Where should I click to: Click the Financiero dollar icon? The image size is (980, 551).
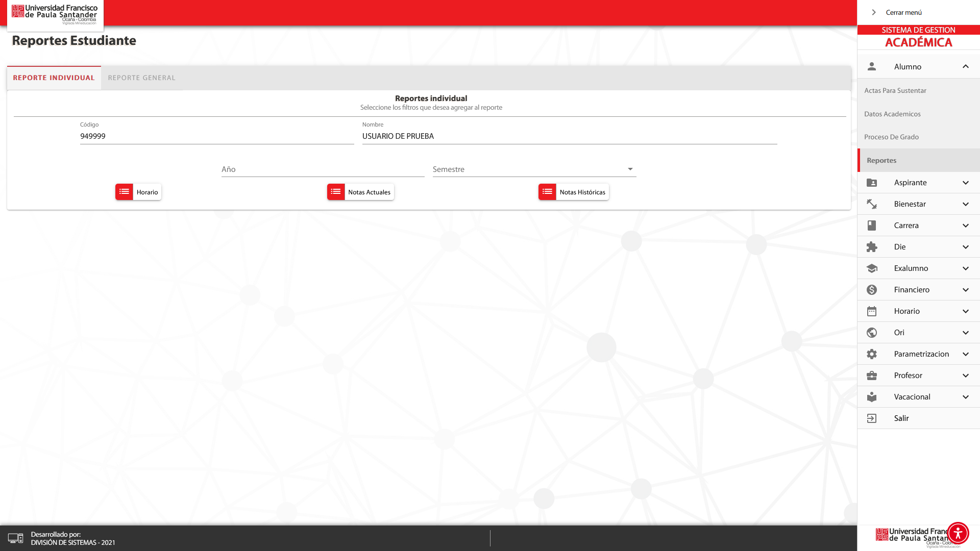pyautogui.click(x=872, y=290)
